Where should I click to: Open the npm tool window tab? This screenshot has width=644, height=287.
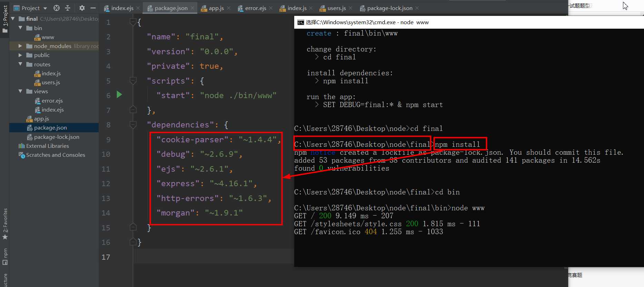click(x=5, y=256)
